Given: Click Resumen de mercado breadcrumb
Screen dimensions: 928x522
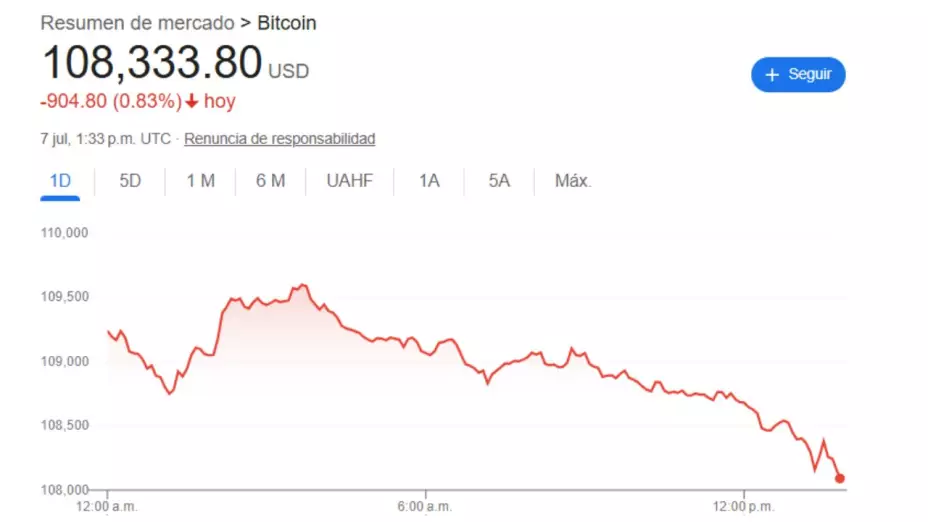Looking at the screenshot, I should (137, 23).
